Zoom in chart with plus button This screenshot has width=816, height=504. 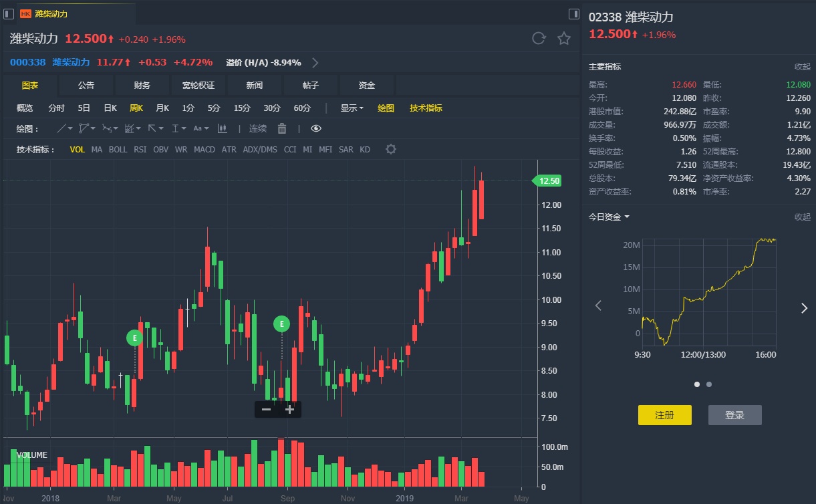(x=289, y=409)
